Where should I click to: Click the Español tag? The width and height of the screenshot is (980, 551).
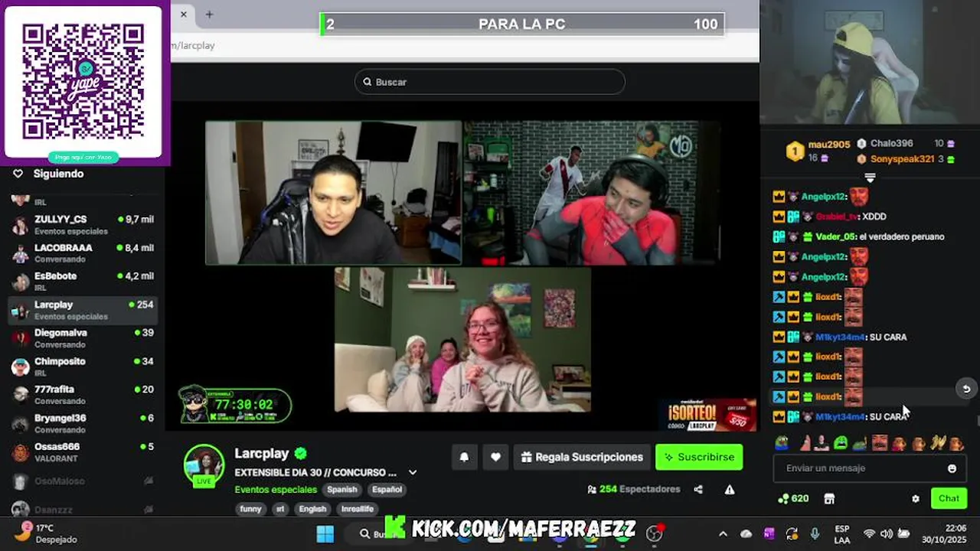pos(387,490)
